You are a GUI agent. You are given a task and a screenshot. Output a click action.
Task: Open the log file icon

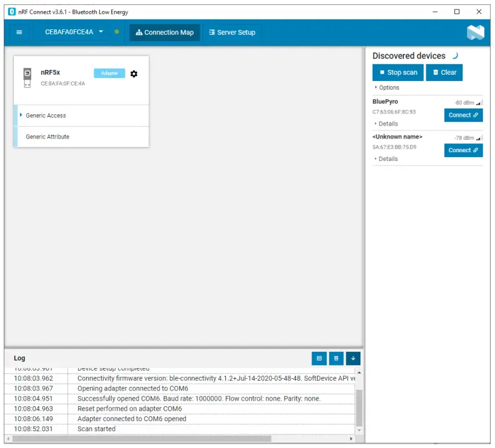coord(319,358)
